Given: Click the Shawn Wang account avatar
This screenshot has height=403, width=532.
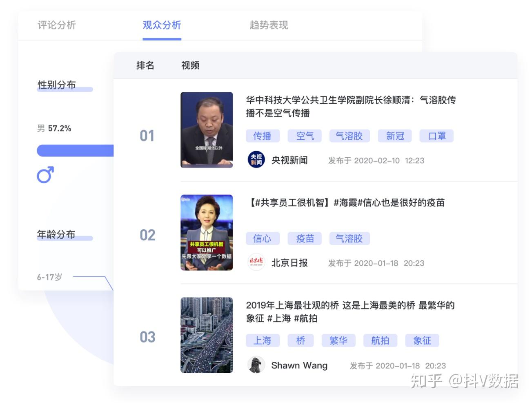Looking at the screenshot, I should point(256,365).
